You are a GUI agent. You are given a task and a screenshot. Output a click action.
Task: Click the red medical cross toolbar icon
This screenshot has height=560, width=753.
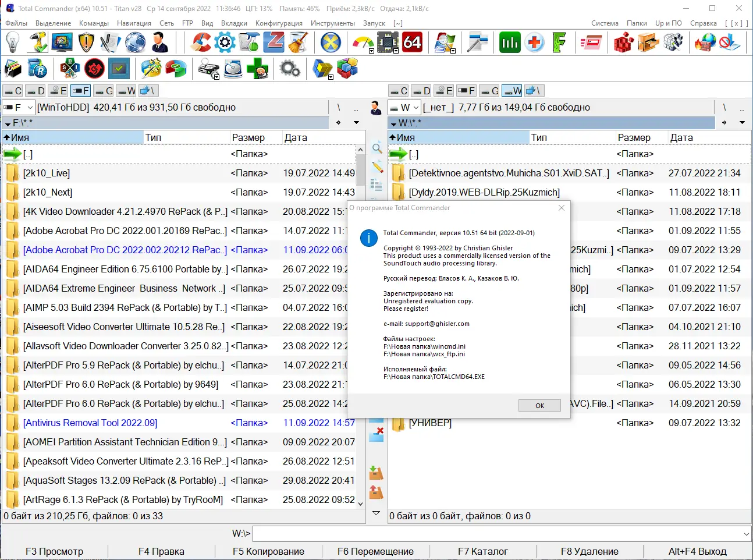[x=534, y=42]
